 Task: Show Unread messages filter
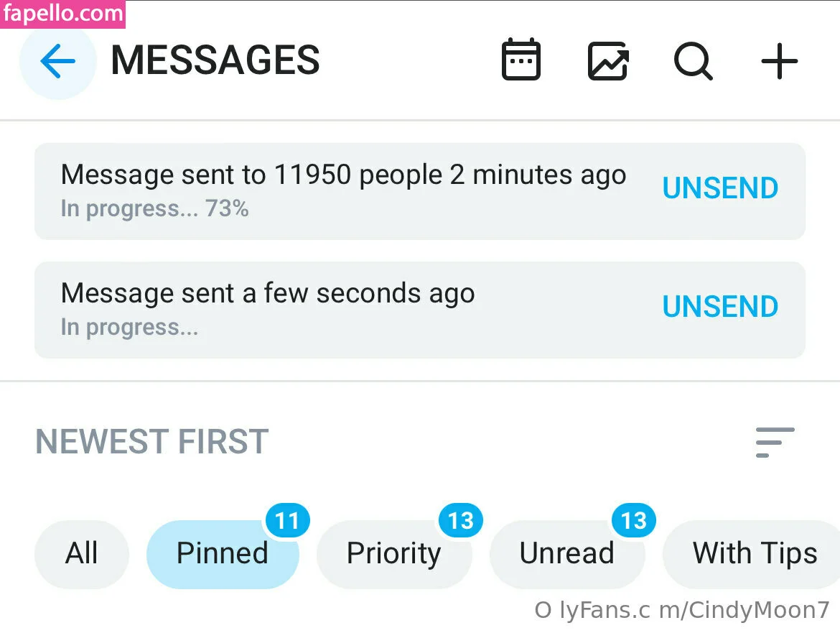tap(566, 554)
